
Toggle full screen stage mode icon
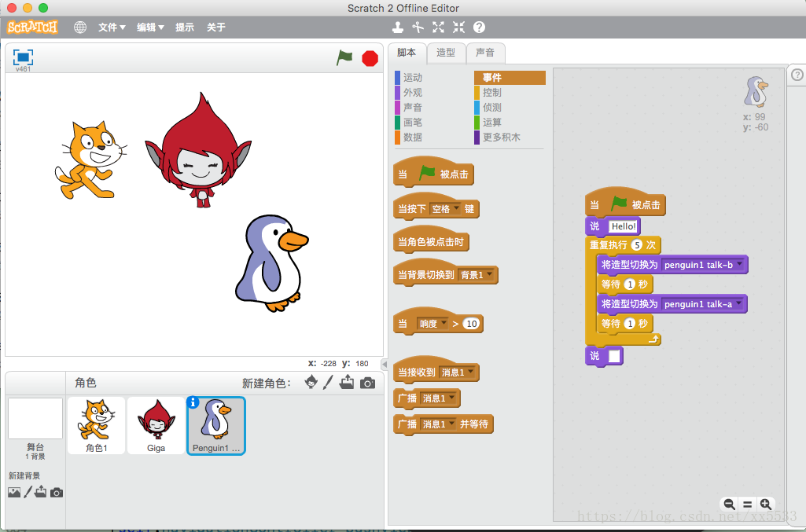(23, 57)
